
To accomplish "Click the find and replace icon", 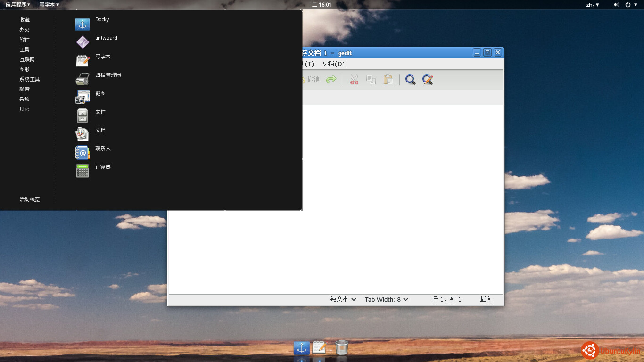I will point(427,80).
